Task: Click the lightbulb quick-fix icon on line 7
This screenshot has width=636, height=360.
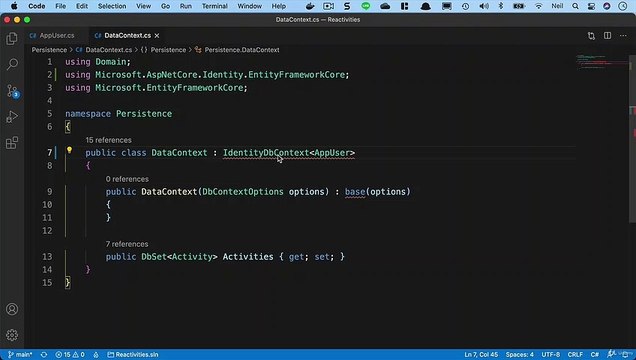Action: (69, 150)
